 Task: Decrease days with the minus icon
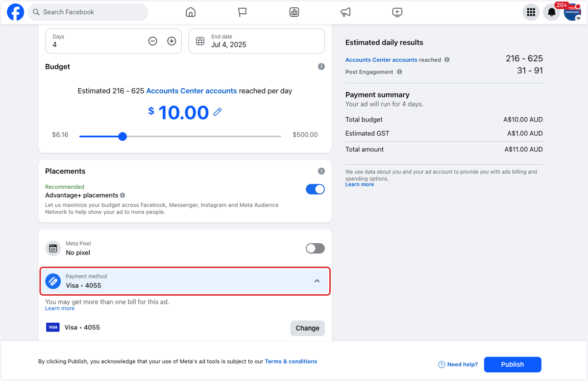point(153,41)
